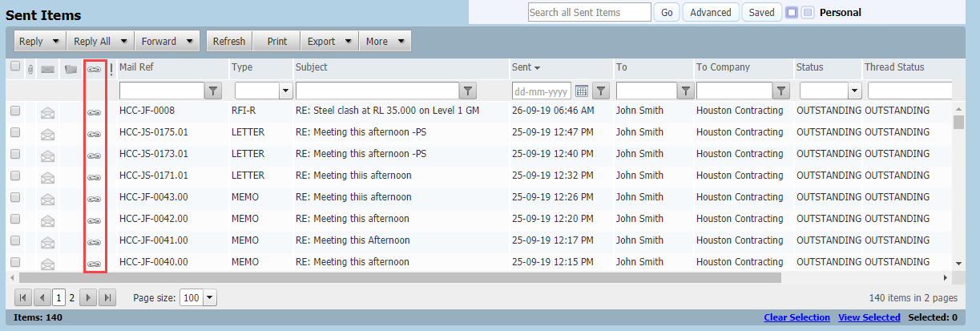Go to next page using arrow
980x331 pixels.
coord(89,297)
